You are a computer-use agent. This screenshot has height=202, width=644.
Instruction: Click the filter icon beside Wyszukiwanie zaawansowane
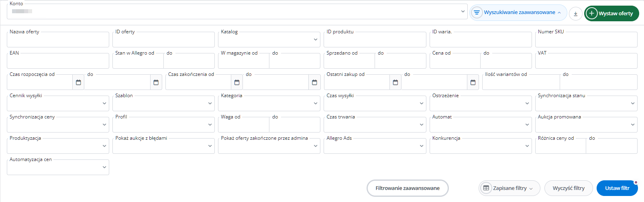(477, 12)
